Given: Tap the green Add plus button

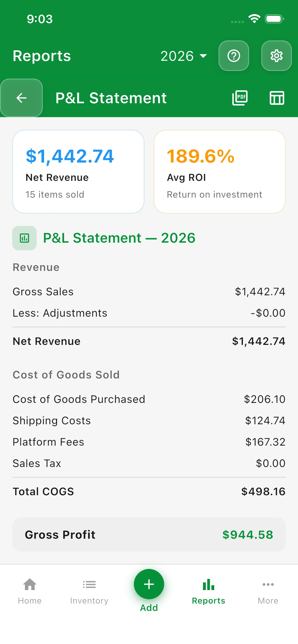Looking at the screenshot, I should (149, 584).
